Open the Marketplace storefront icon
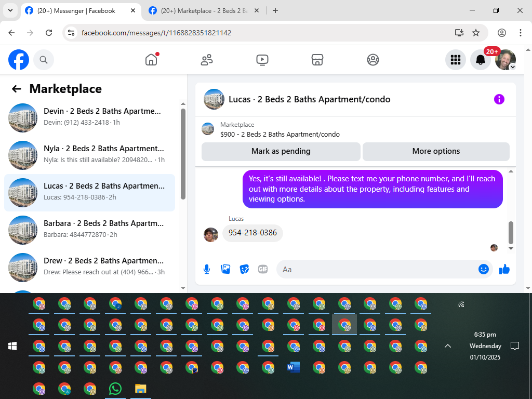 pyautogui.click(x=317, y=60)
